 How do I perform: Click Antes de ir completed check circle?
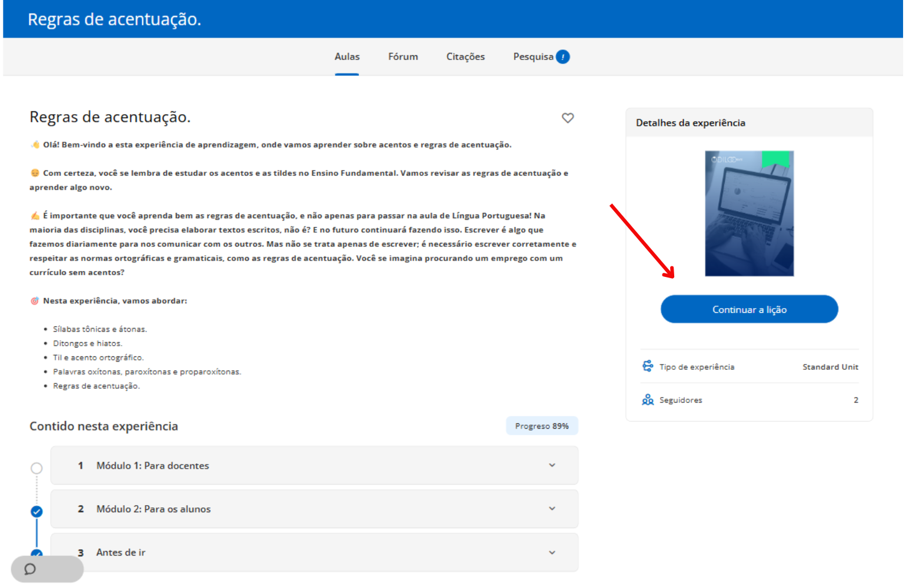tap(36, 553)
